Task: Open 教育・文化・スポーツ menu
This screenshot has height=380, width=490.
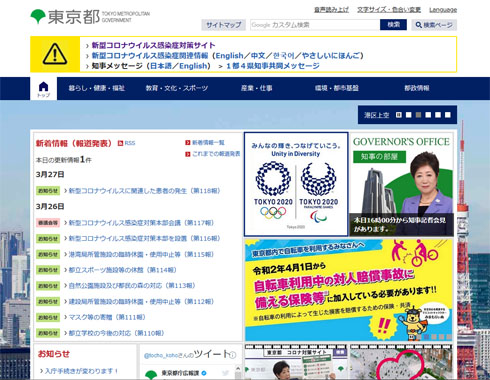Action: [177, 88]
